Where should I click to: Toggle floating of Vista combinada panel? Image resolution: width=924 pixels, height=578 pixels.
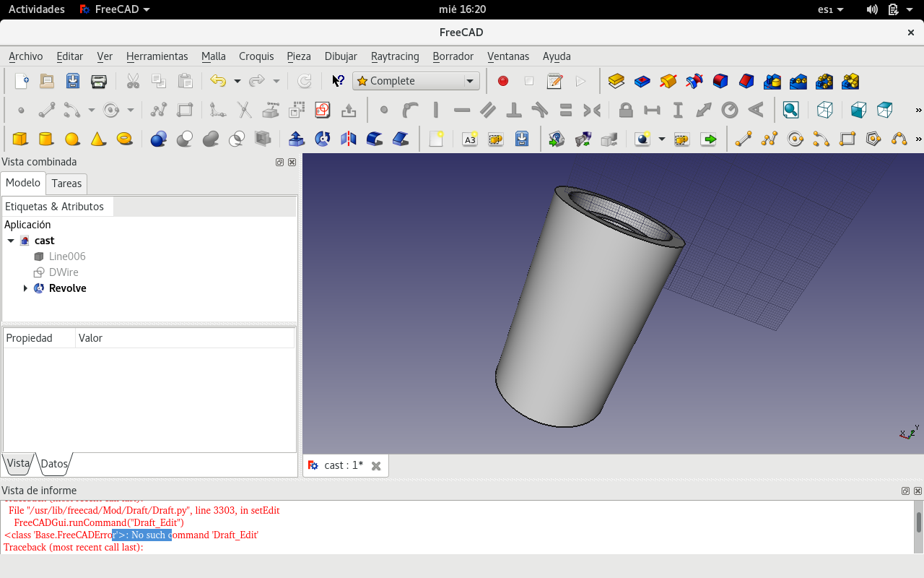(x=279, y=163)
